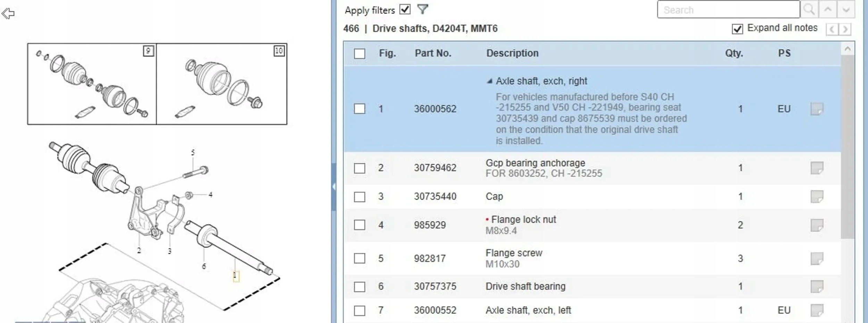This screenshot has width=868, height=323.
Task: Click callout number 6 on the diagram
Action: 204,266
